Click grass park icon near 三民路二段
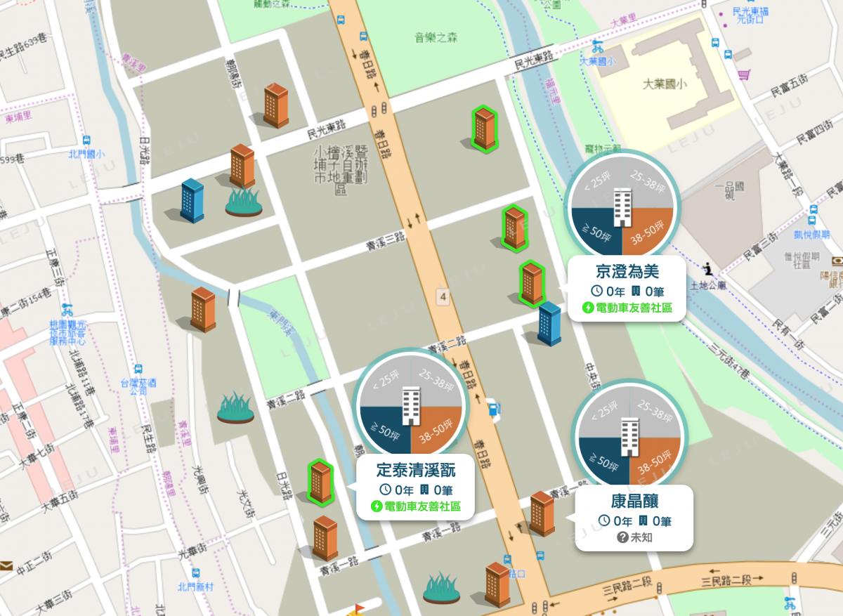 pos(442,588)
